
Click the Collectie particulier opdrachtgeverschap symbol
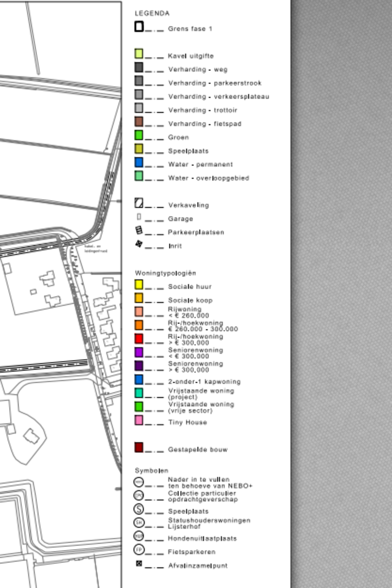pos(139,495)
